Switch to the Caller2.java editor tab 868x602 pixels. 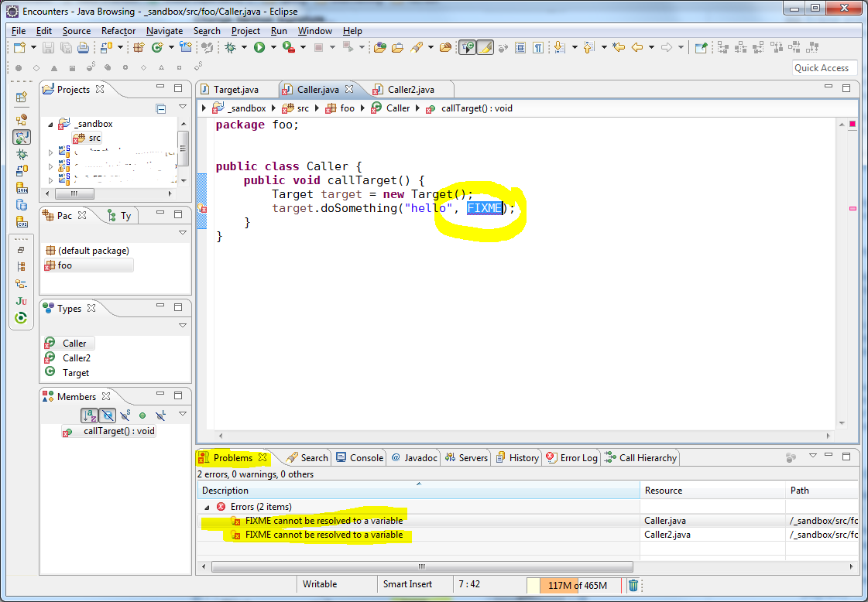410,89
